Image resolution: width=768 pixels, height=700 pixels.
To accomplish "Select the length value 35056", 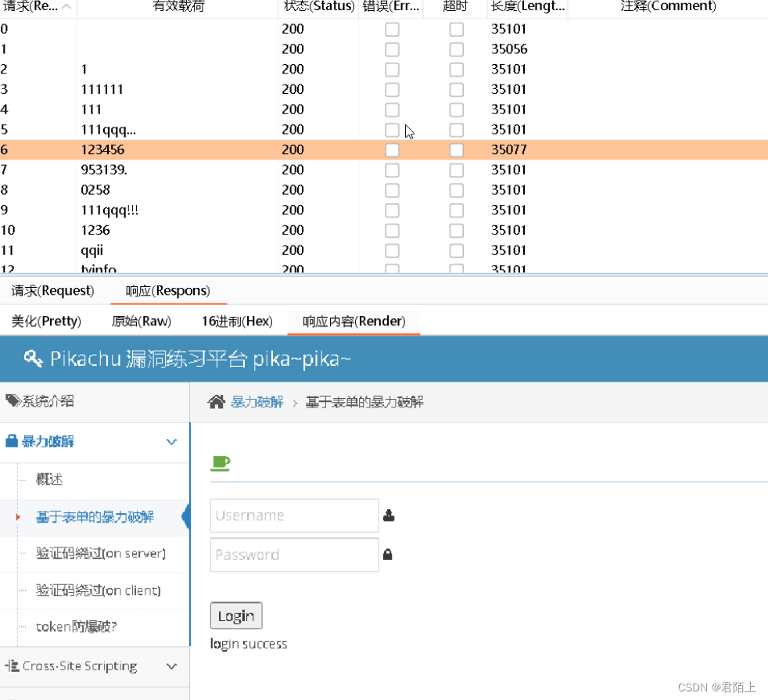I will pyautogui.click(x=509, y=49).
